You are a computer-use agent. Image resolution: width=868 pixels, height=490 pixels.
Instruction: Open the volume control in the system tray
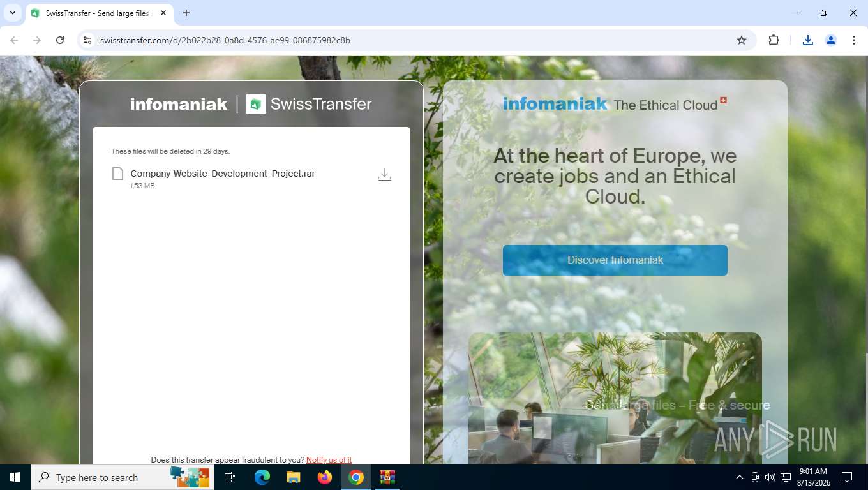[x=770, y=477]
